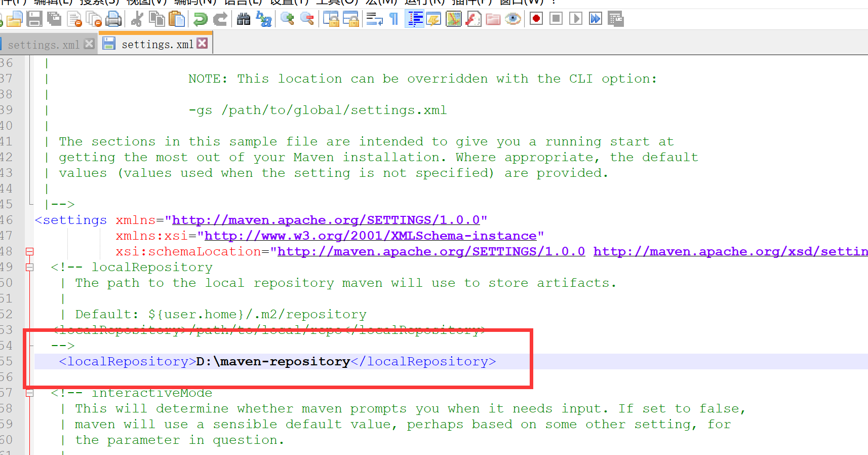Open Folder as Workspace panel

(x=493, y=19)
